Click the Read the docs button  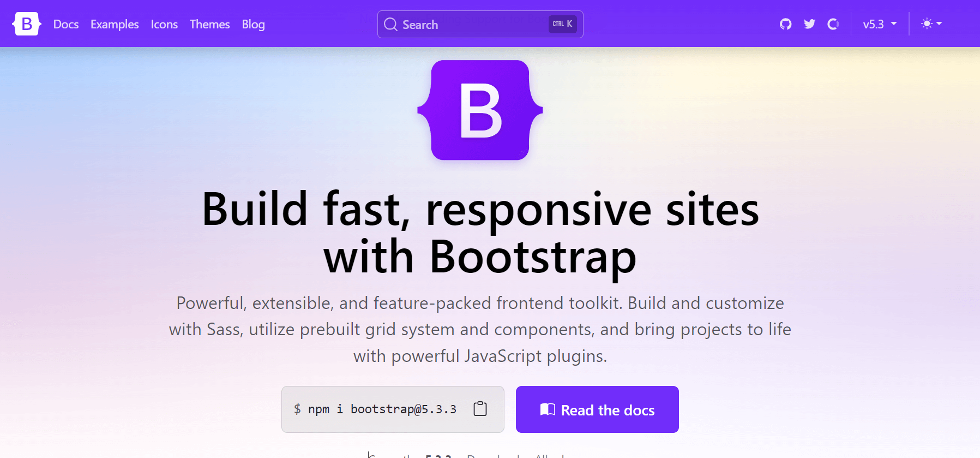tap(597, 409)
